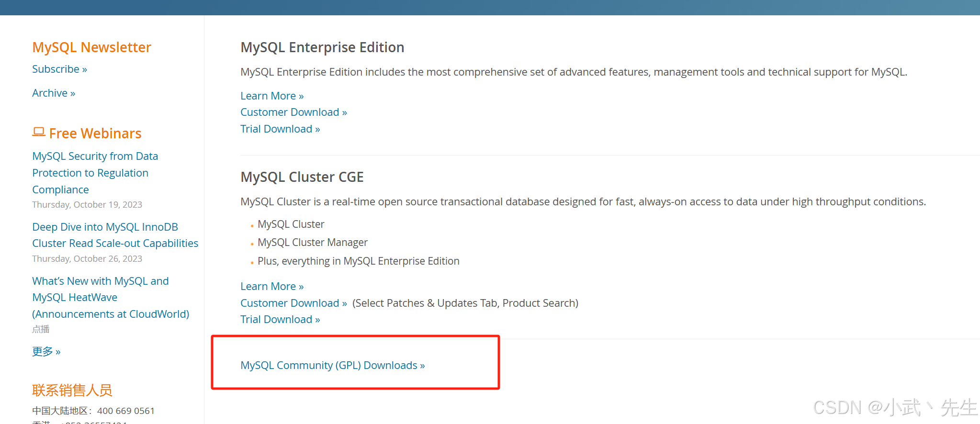Click the 点播 on-demand label
This screenshot has height=424, width=980.
pyautogui.click(x=41, y=329)
